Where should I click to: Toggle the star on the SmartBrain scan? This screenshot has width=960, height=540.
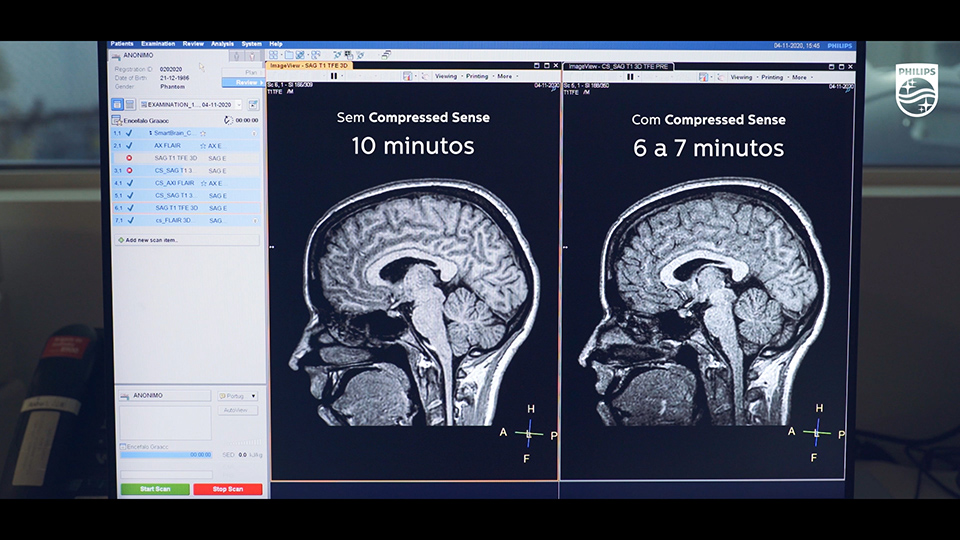click(x=203, y=133)
